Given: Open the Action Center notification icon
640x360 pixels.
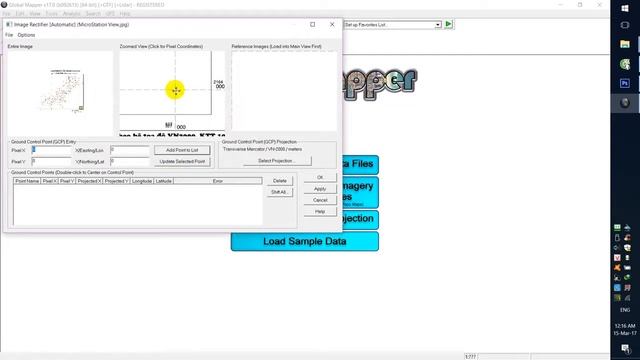Looking at the screenshot, I should pos(625,348).
